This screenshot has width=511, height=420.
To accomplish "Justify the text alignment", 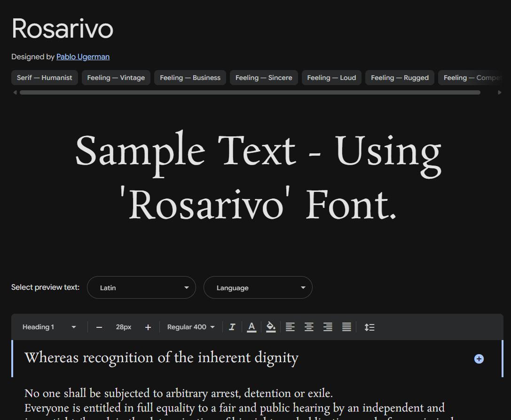I will [x=347, y=327].
